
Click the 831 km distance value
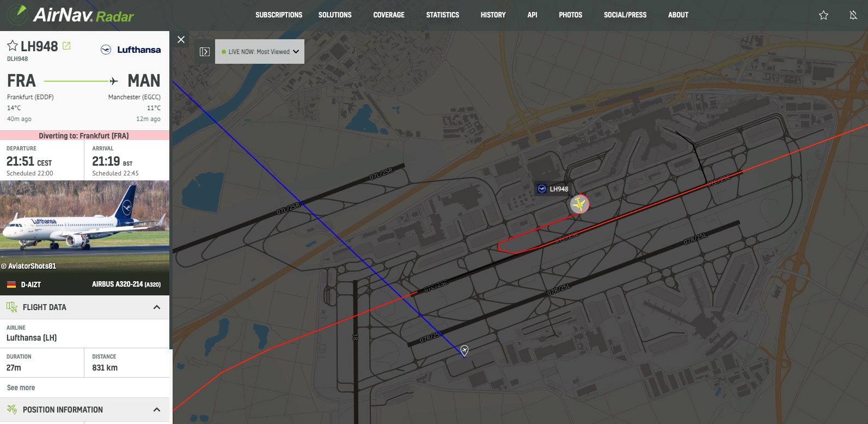coord(105,368)
